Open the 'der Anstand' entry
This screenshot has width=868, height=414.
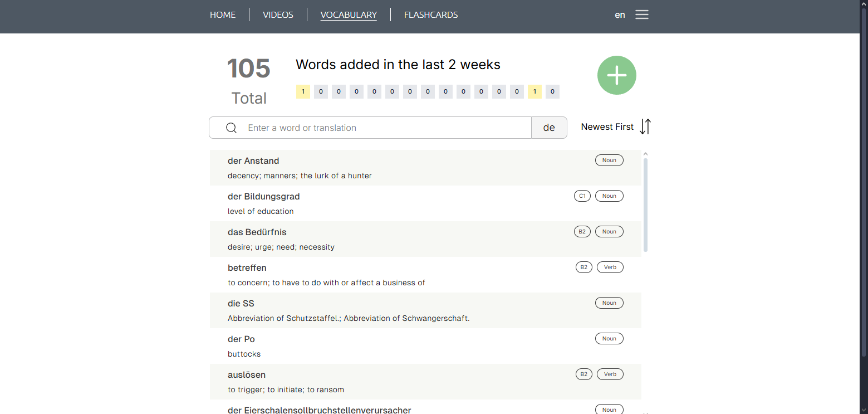click(425, 168)
